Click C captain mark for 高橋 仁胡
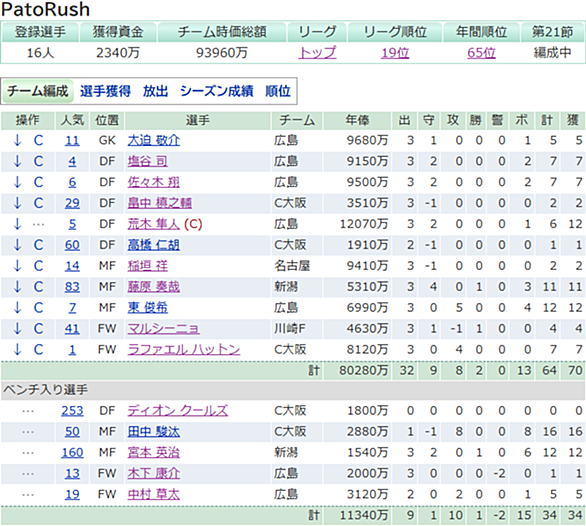The width and height of the screenshot is (586, 526). (38, 245)
